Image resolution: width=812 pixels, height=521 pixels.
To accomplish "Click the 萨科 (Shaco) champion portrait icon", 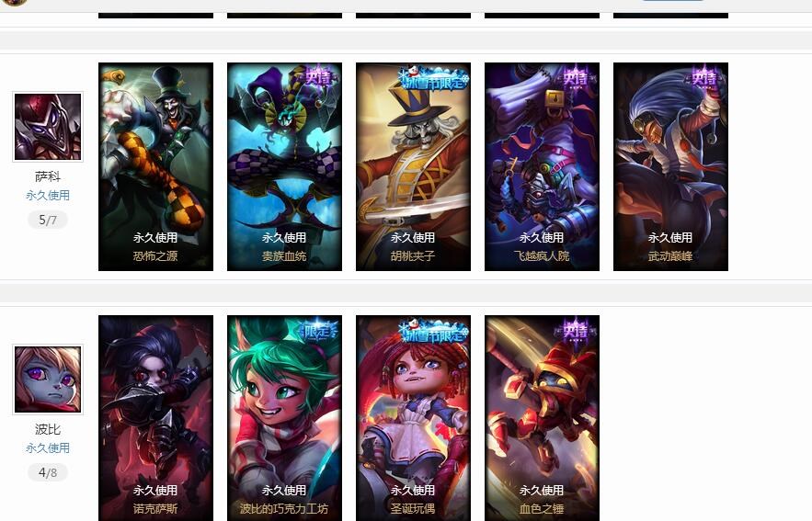I will (48, 127).
